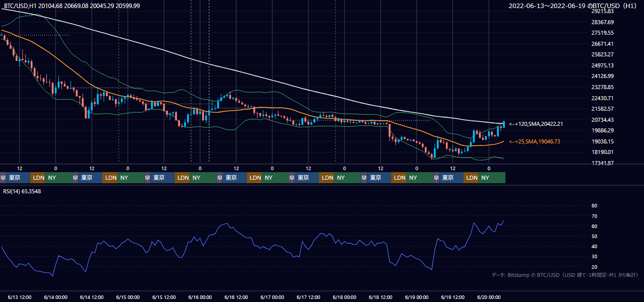
Task: Click the 6/13 12:00 date label
Action: (x=20, y=297)
